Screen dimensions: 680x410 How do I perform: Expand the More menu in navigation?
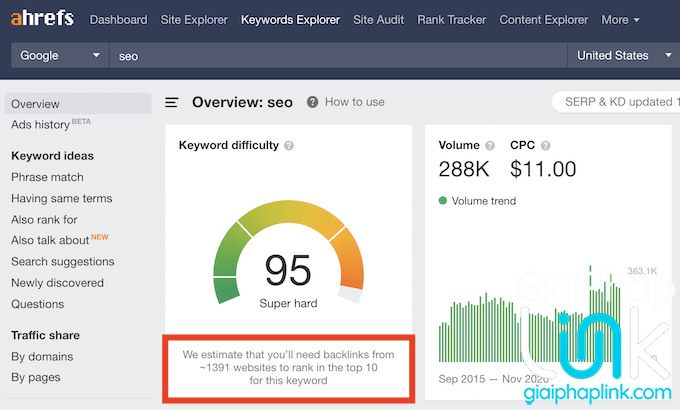pos(621,19)
